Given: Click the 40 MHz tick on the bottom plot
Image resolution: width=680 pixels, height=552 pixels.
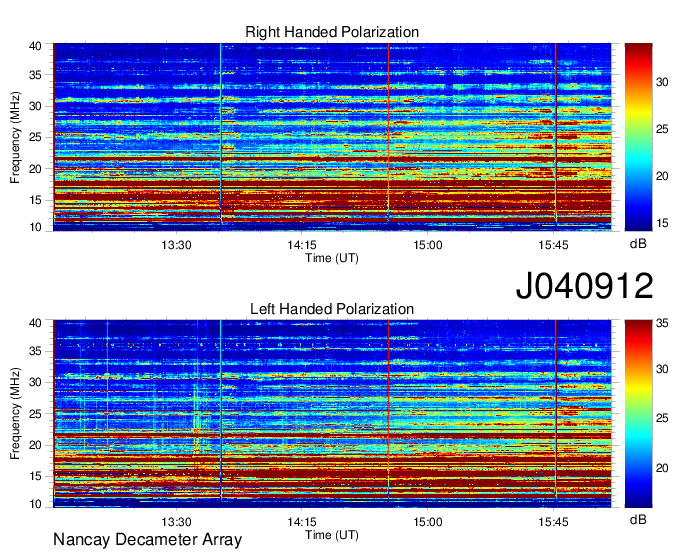Looking at the screenshot, I should (35, 323).
